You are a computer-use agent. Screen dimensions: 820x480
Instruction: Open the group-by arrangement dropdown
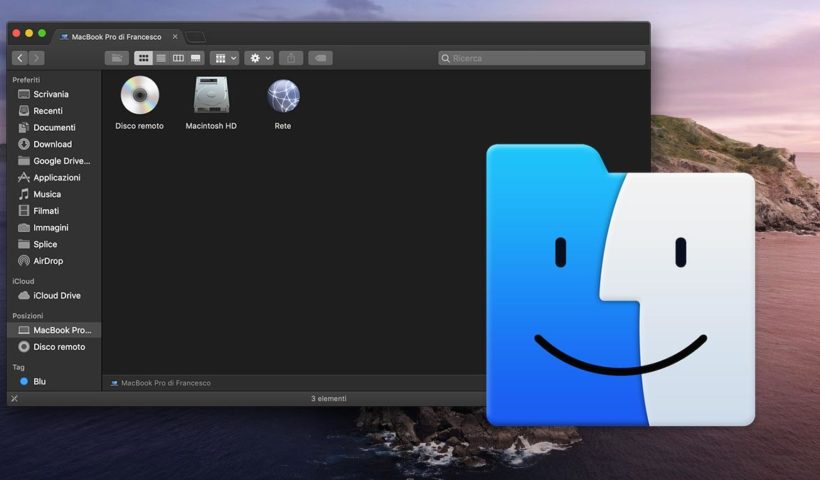point(225,58)
